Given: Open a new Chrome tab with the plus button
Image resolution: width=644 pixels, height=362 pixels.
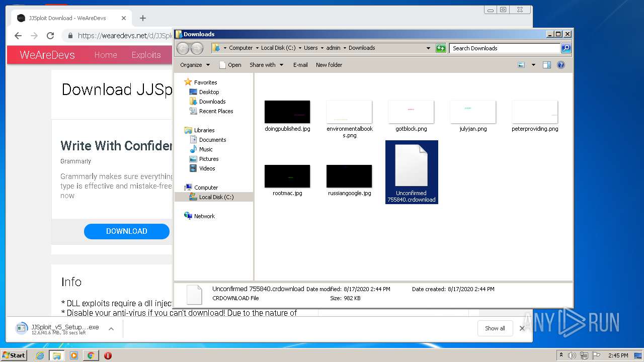Looking at the screenshot, I should (143, 18).
